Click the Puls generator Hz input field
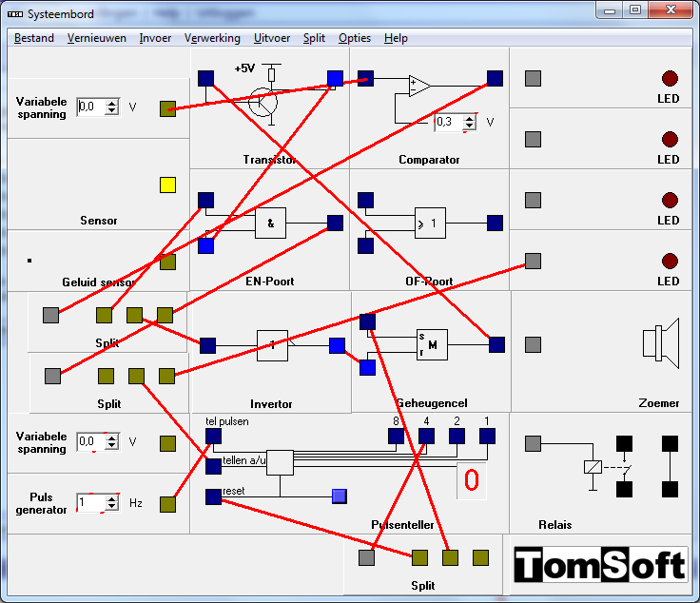Screen dimensions: 700x603 click(90, 502)
